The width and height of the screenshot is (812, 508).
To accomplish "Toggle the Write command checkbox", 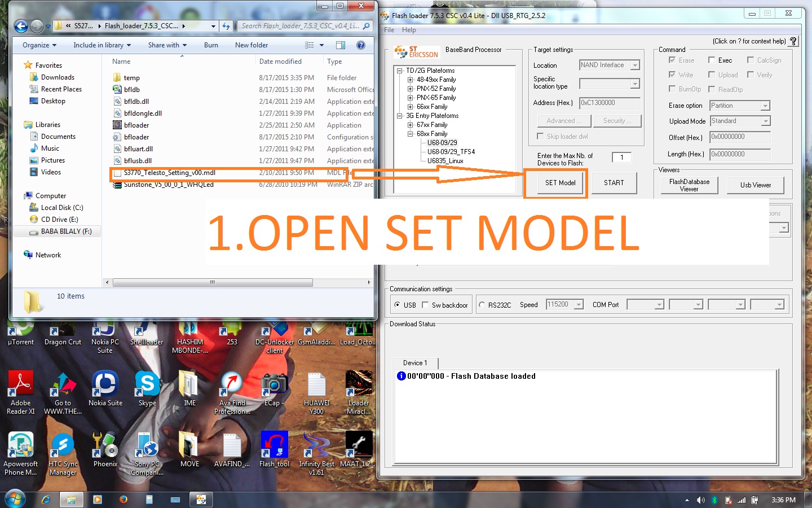I will click(x=672, y=75).
